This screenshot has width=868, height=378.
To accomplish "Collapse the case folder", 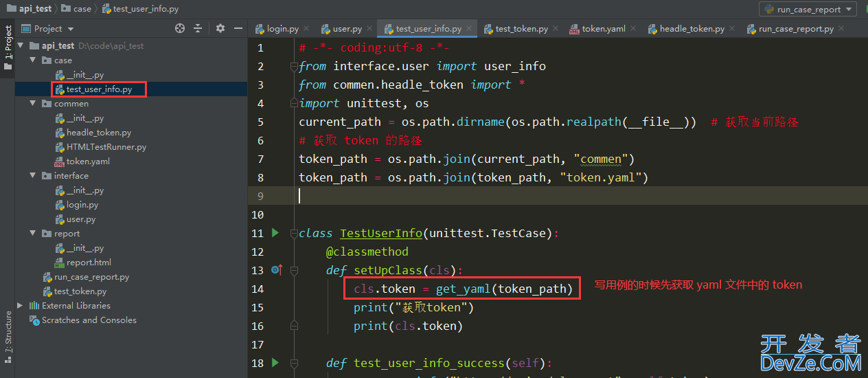I will (x=32, y=60).
